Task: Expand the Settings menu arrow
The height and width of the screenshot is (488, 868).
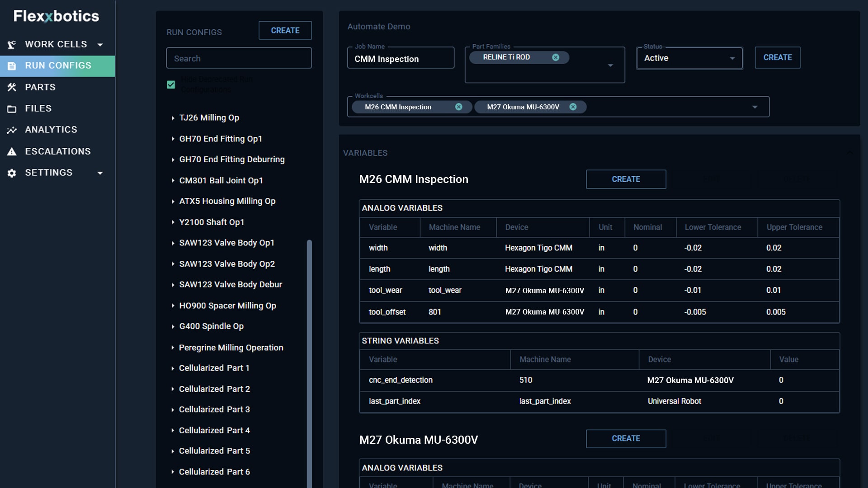Action: coord(100,173)
